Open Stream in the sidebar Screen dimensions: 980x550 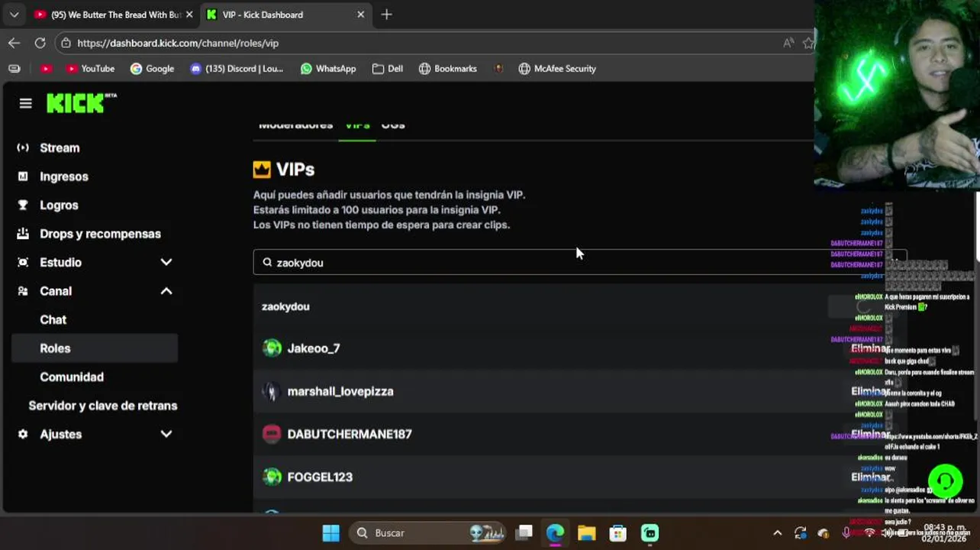tap(60, 148)
